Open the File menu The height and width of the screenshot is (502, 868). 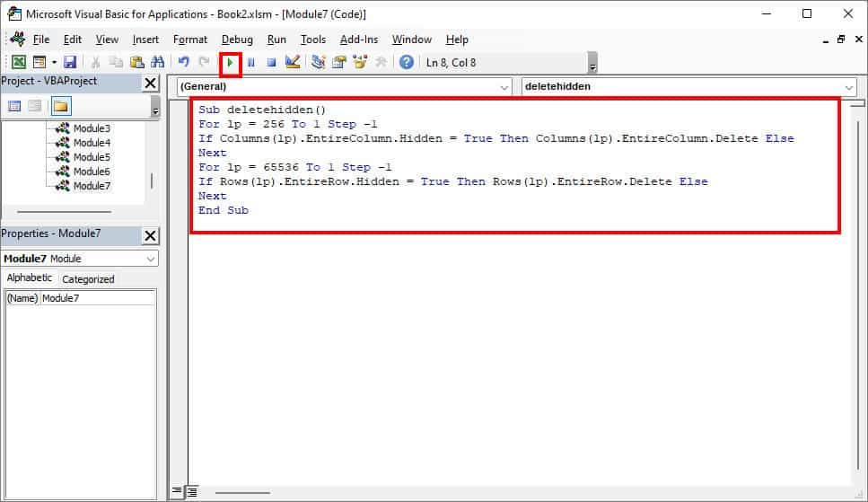tap(41, 40)
